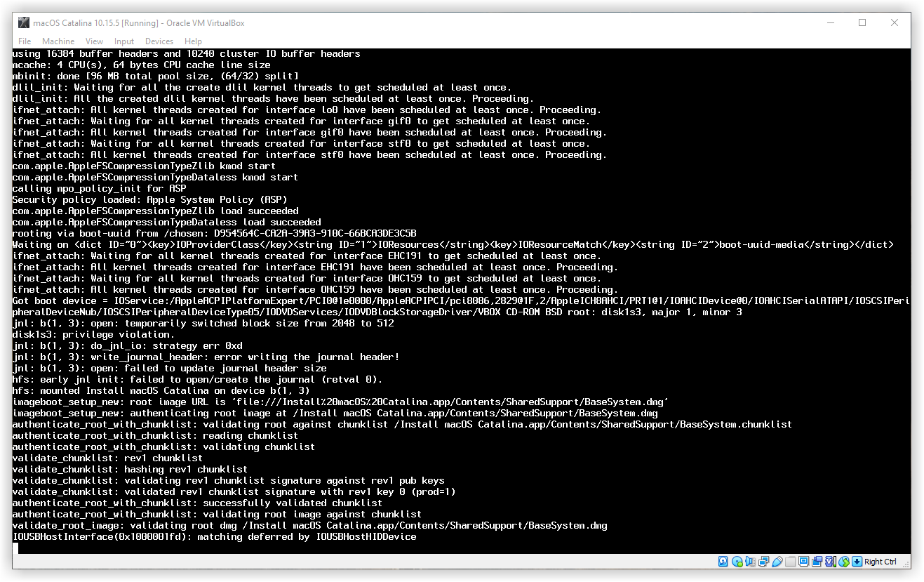Expand the Devices menu
This screenshot has width=924, height=582.
click(159, 41)
